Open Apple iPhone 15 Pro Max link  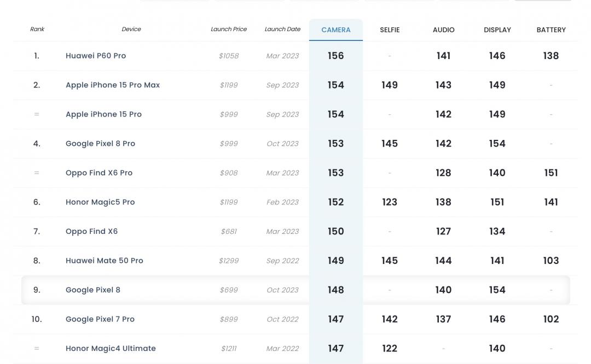[x=113, y=85]
